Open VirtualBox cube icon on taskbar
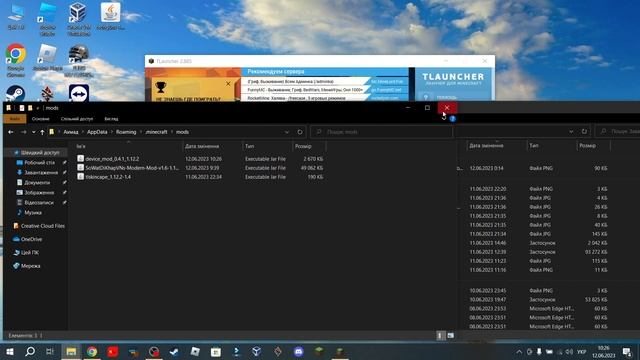640x360 pixels. [256, 351]
